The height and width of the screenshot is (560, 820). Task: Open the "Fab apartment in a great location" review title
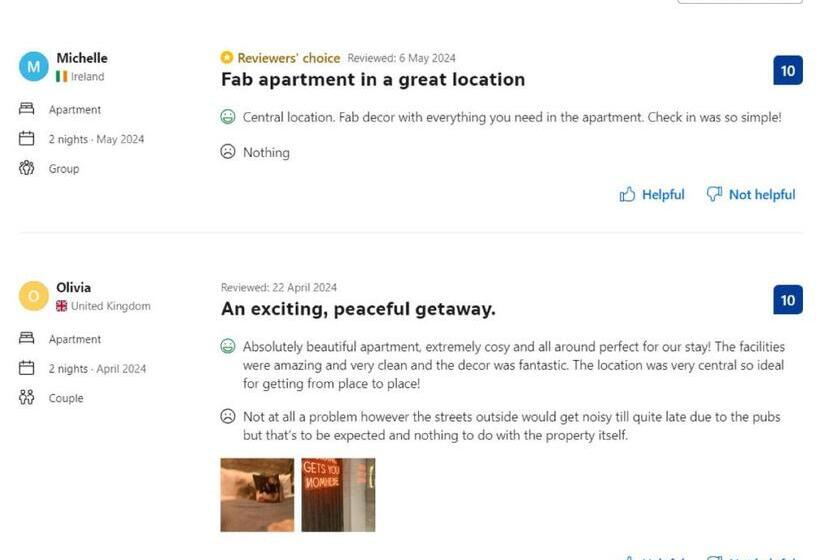[372, 79]
